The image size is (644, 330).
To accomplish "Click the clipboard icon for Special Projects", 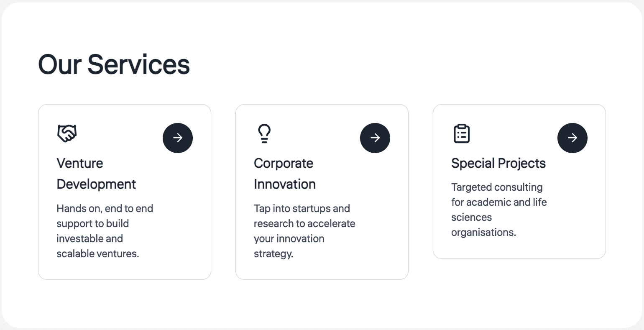I will [462, 133].
